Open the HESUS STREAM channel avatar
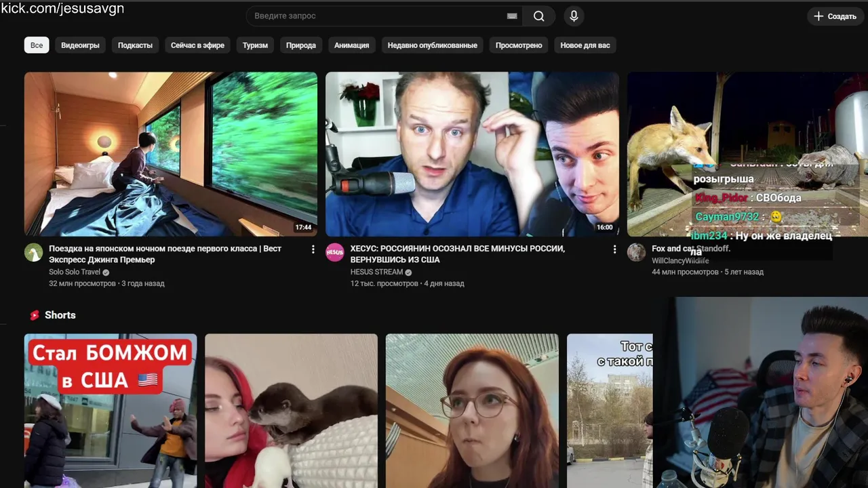 (x=335, y=253)
